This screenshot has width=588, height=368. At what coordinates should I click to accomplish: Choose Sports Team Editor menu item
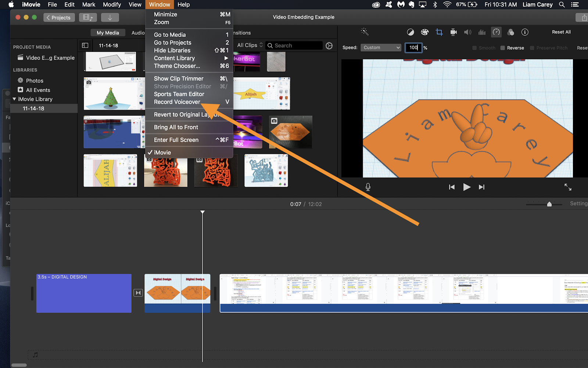[189, 94]
